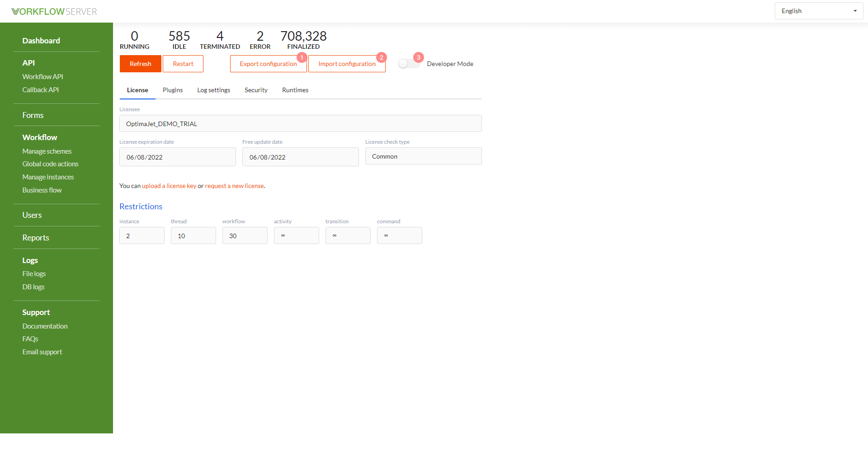Open Workflow API in sidebar
The height and width of the screenshot is (456, 868).
pos(43,77)
